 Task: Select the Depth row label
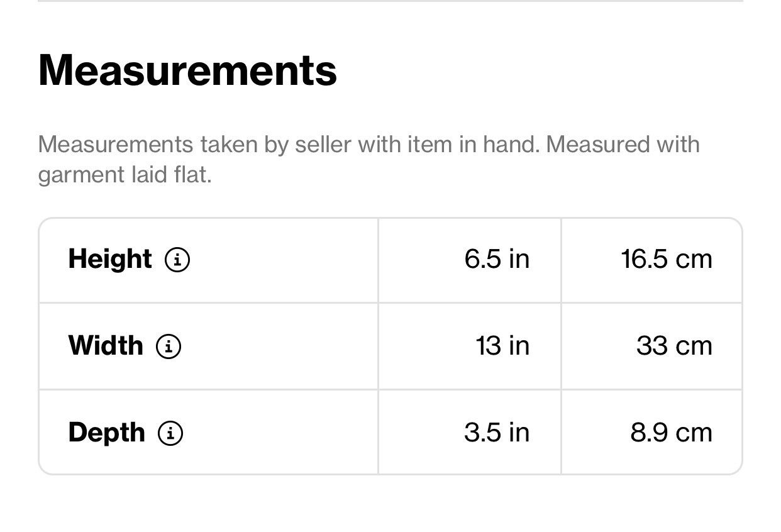[x=106, y=433]
